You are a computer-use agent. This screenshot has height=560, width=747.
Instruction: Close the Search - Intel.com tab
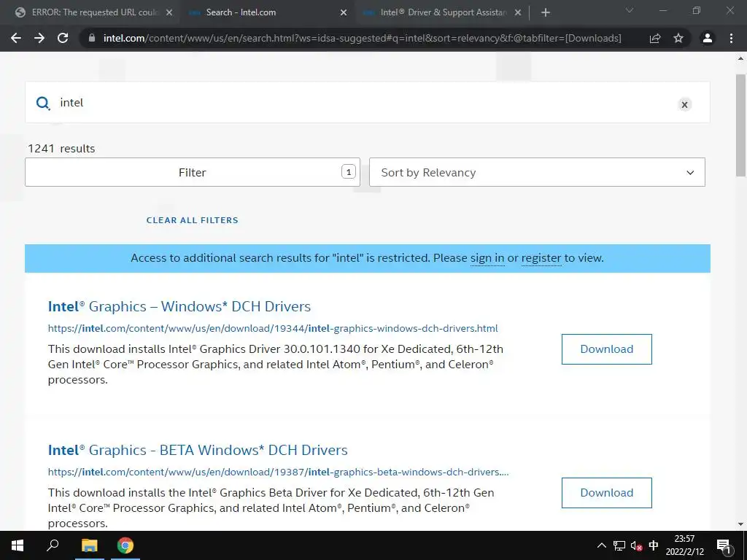344,12
